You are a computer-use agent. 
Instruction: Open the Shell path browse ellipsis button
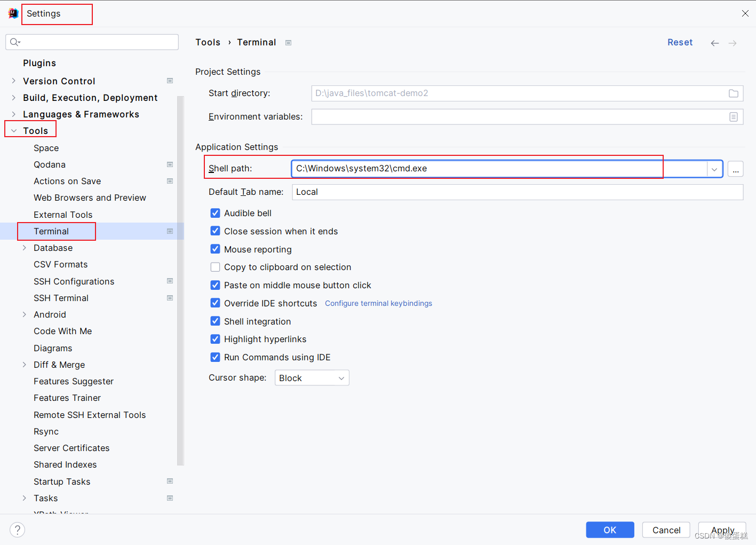[x=736, y=169]
